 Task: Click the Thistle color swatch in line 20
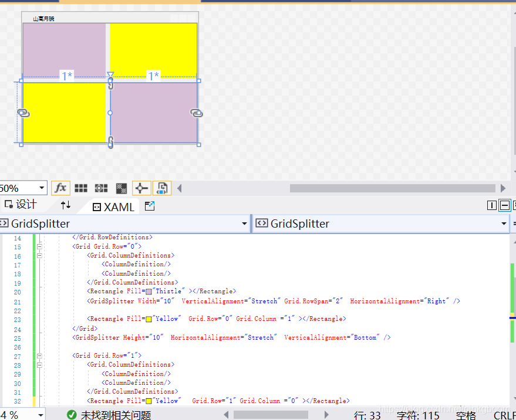tap(149, 292)
